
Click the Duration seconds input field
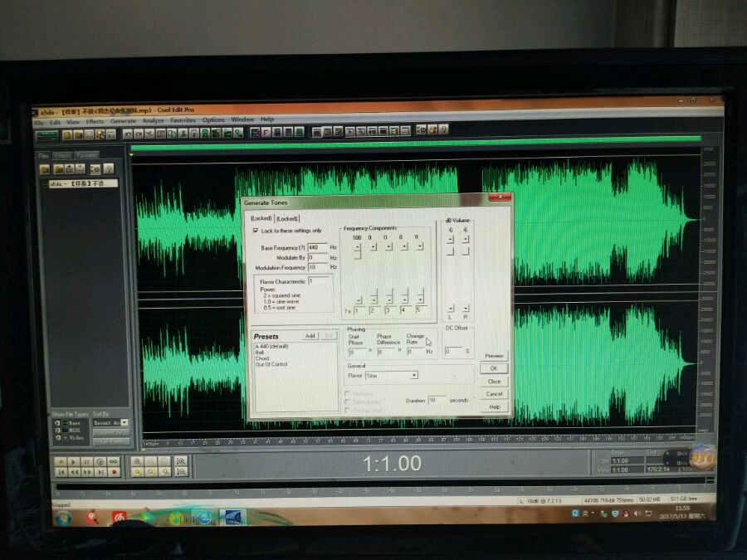pos(437,400)
